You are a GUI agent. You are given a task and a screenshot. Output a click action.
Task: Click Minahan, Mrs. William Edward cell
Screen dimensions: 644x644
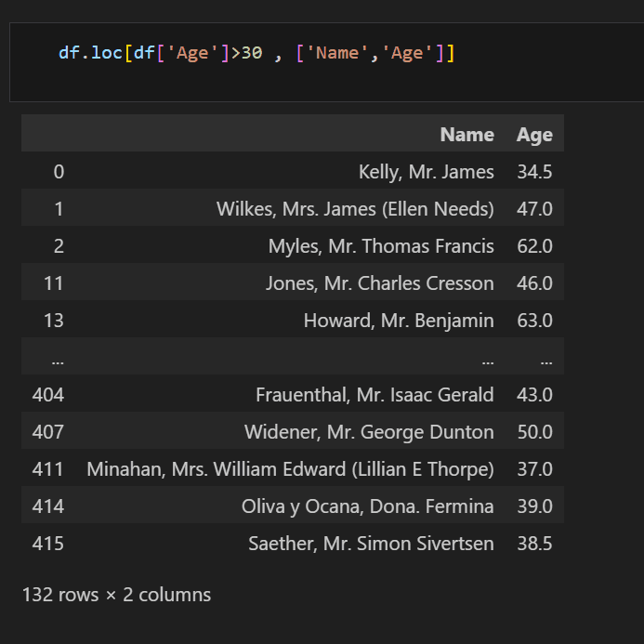tap(290, 469)
